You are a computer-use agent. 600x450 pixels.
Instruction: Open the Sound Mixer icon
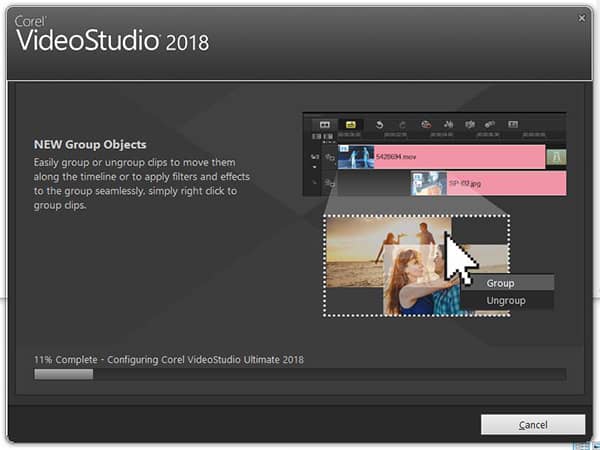point(447,125)
